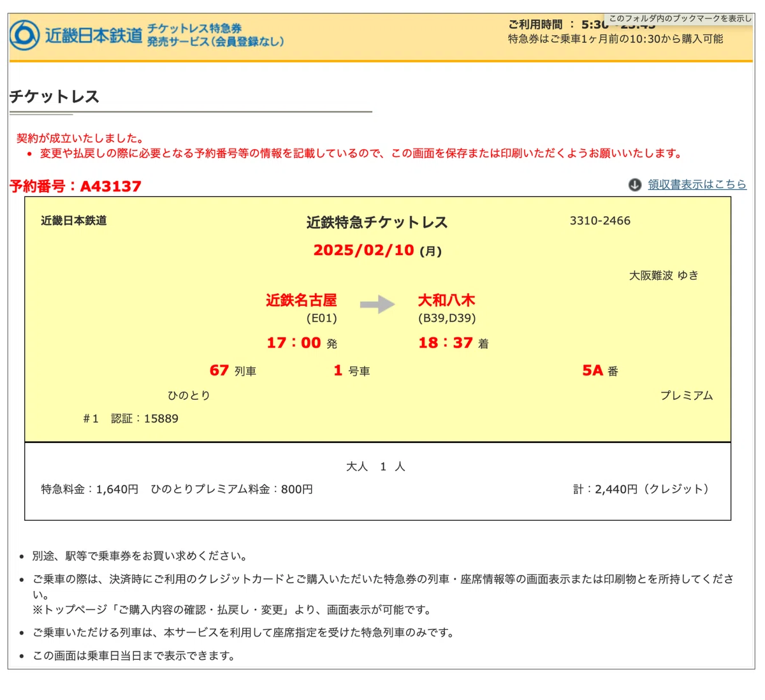Click the station code (E01) text
This screenshot has width=765, height=700.
(321, 318)
